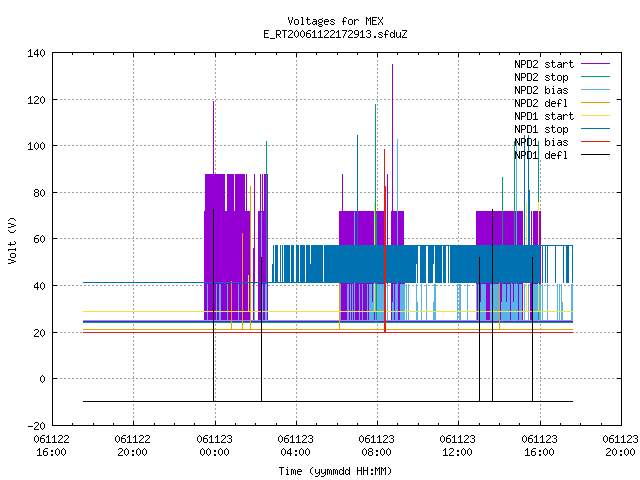Select the NPD2 stop legend entry

click(541, 77)
